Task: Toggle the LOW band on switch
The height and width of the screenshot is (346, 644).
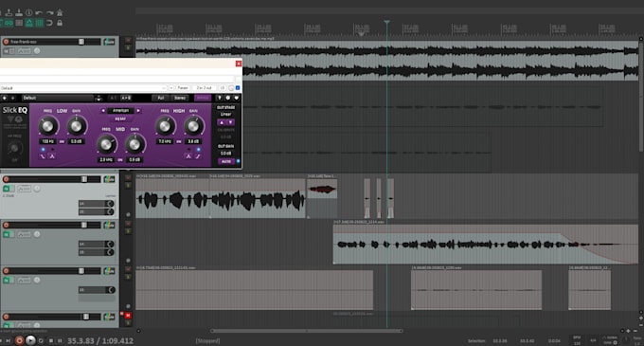Action: tap(62, 141)
